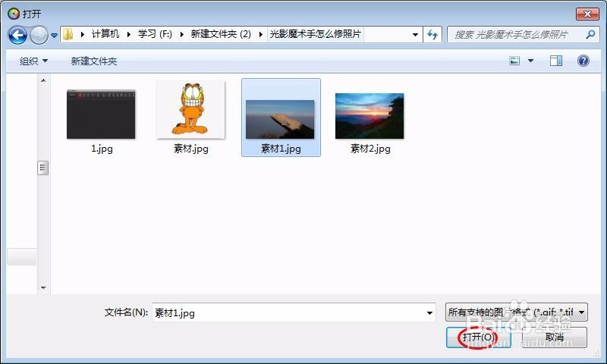Open help with the question mark icon
The image size is (607, 364).
click(x=583, y=61)
